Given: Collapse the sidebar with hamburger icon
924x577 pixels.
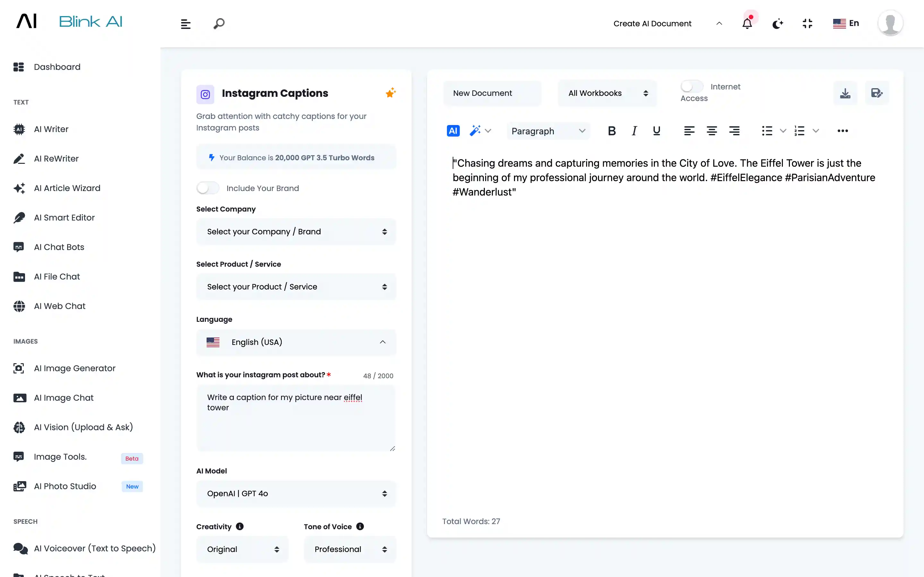Looking at the screenshot, I should [185, 24].
